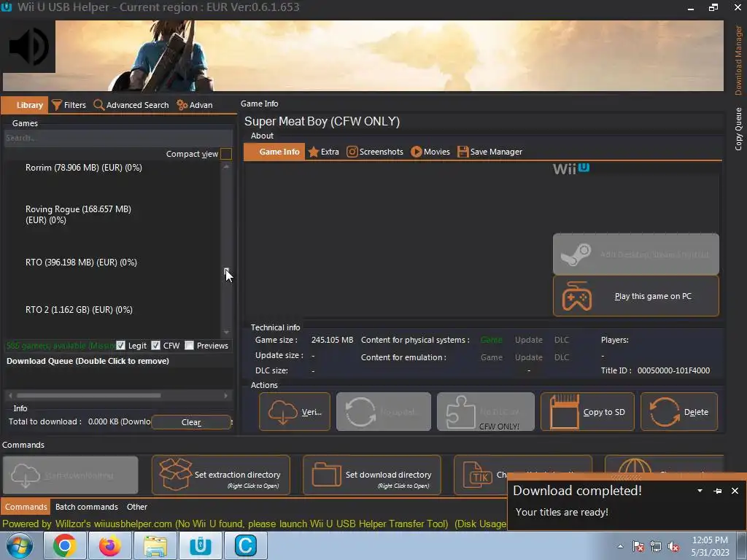Viewport: 747px width, 560px height.
Task: Click the SD card icon
Action: (565, 412)
